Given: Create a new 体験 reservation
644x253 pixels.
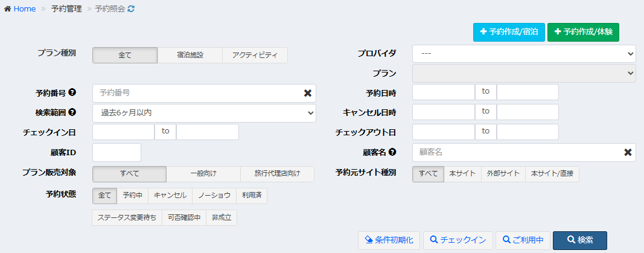Looking at the screenshot, I should coord(583,32).
